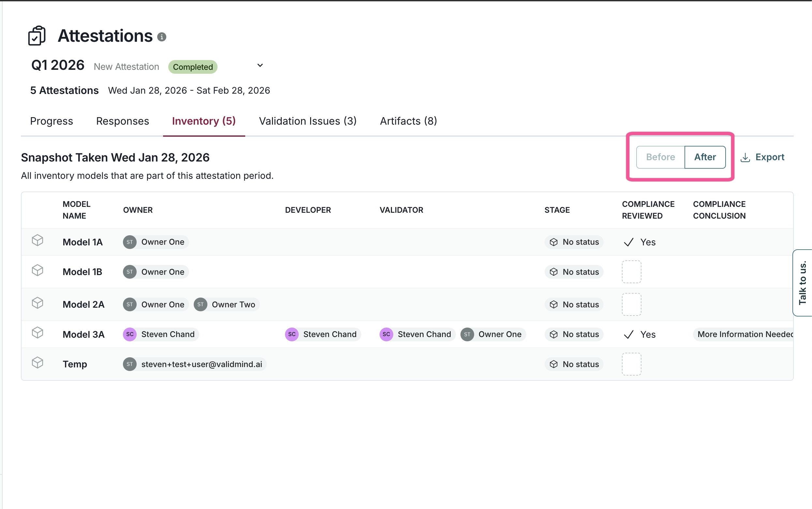Image resolution: width=812 pixels, height=509 pixels.
Task: Click the Export download icon
Action: pyautogui.click(x=745, y=157)
